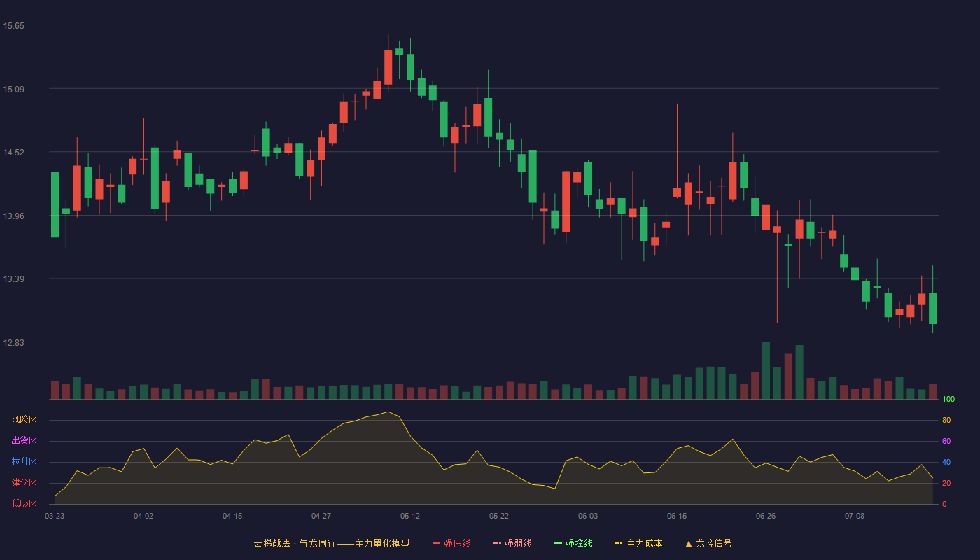
Task: Click the 低吸区 zone label
Action: click(24, 503)
